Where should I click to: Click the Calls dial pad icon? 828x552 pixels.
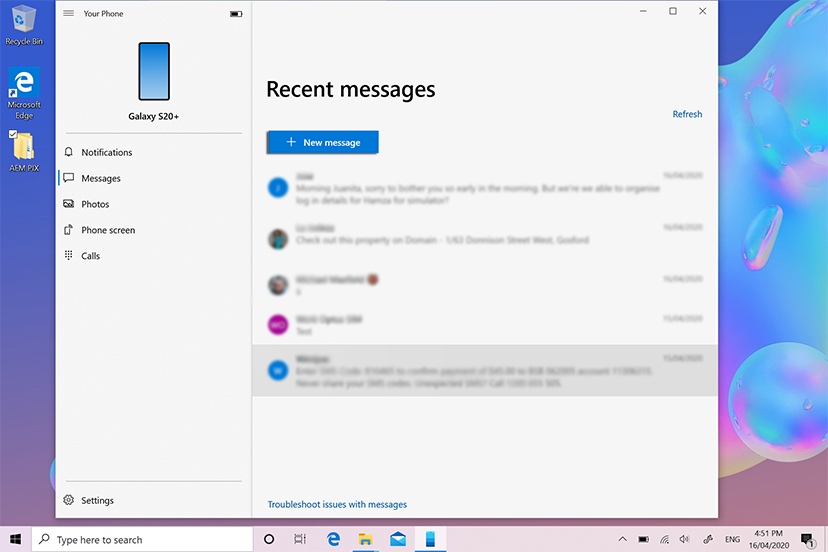tap(69, 255)
